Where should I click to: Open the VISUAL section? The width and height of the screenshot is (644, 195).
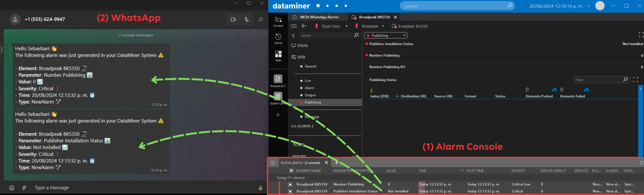pyautogui.click(x=300, y=46)
